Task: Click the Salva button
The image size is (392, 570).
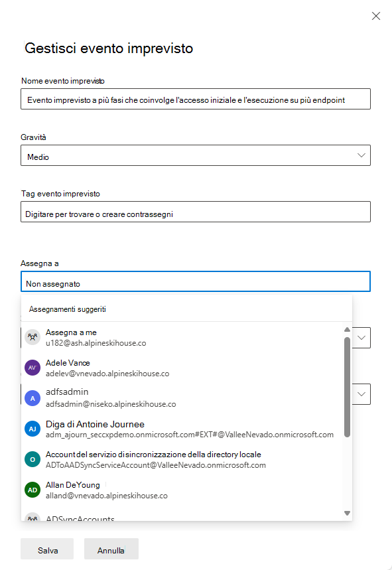Action: coord(46,549)
